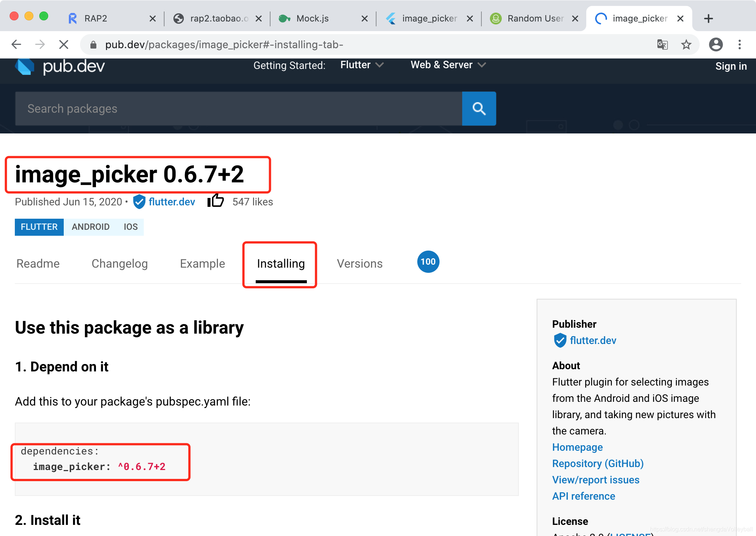This screenshot has width=756, height=536.
Task: Click the 100 score badge
Action: 428,262
